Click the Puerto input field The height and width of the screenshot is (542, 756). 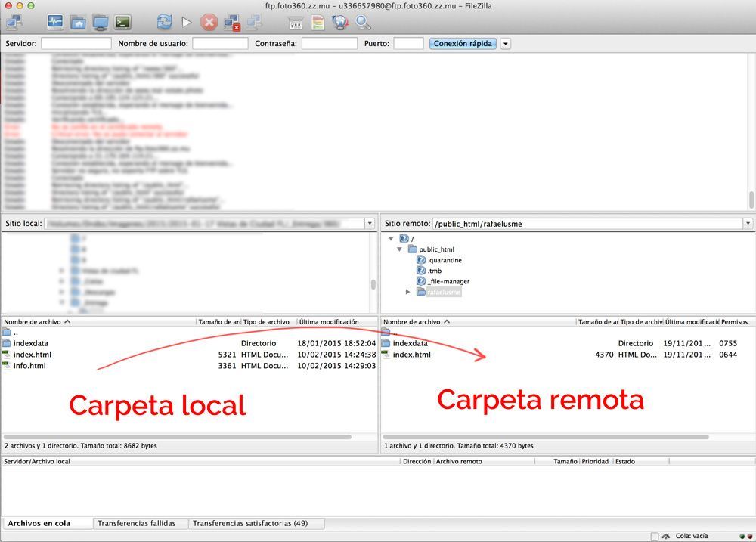point(408,43)
